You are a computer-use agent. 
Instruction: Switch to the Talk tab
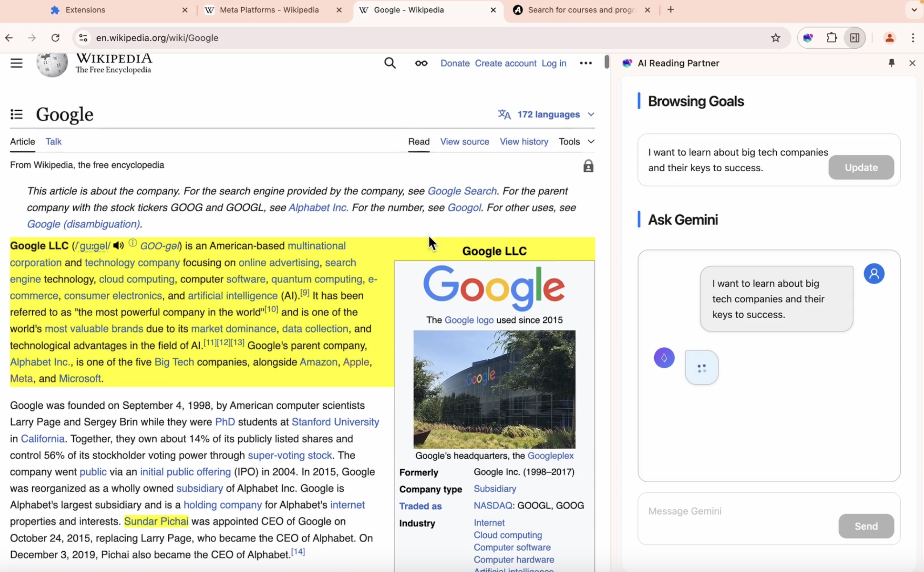click(53, 142)
